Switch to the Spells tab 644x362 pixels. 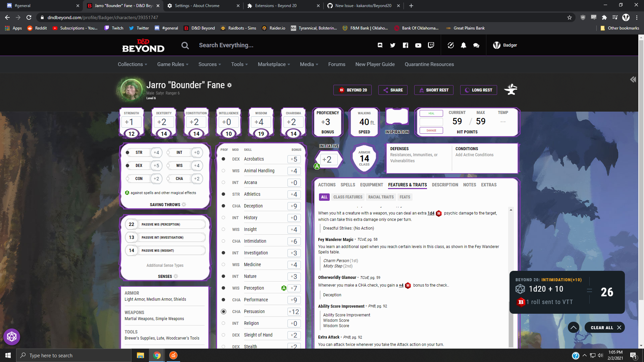point(347,185)
